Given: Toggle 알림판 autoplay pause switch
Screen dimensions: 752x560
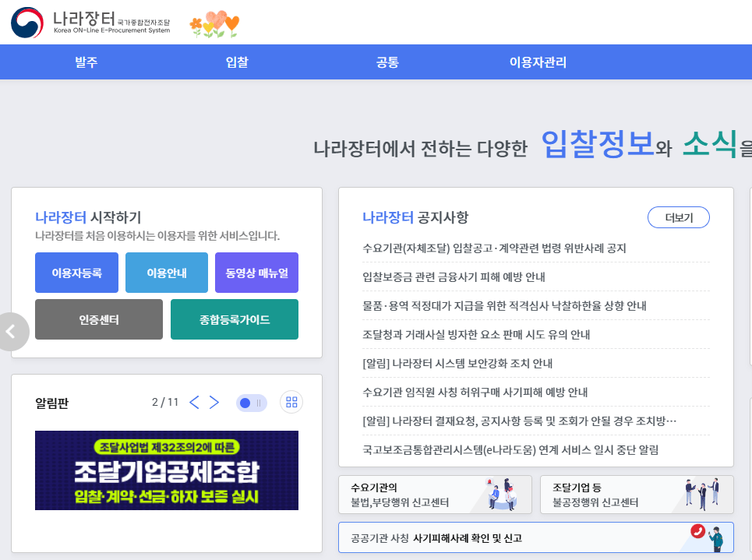Looking at the screenshot, I should coord(251,403).
